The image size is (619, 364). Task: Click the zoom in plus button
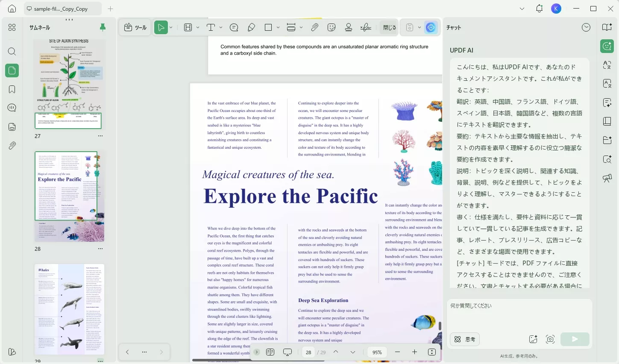point(414,352)
